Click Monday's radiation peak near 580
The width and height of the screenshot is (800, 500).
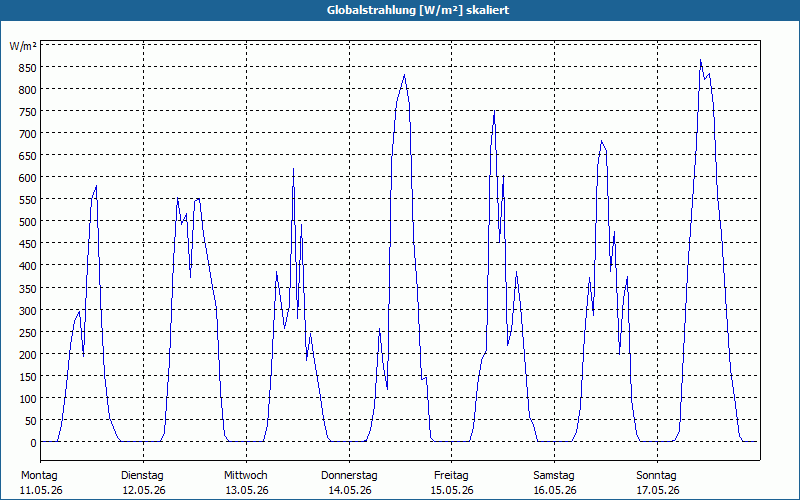pyautogui.click(x=96, y=186)
